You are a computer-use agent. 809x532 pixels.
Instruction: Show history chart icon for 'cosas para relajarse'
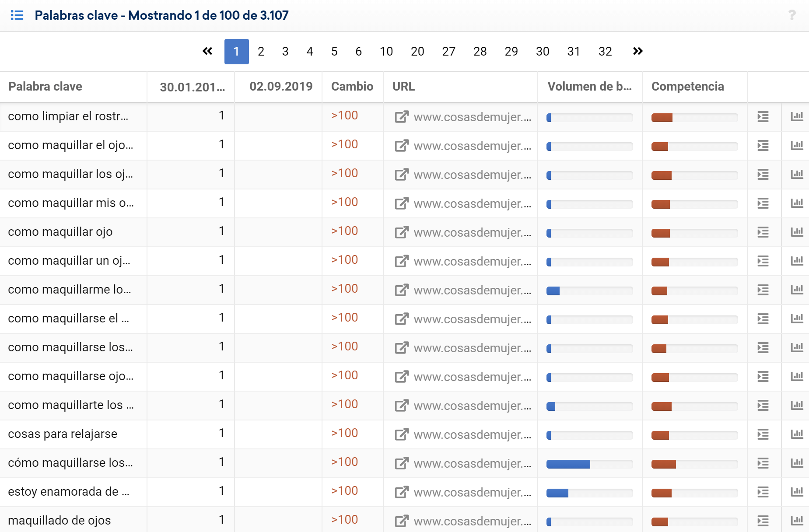tap(797, 434)
